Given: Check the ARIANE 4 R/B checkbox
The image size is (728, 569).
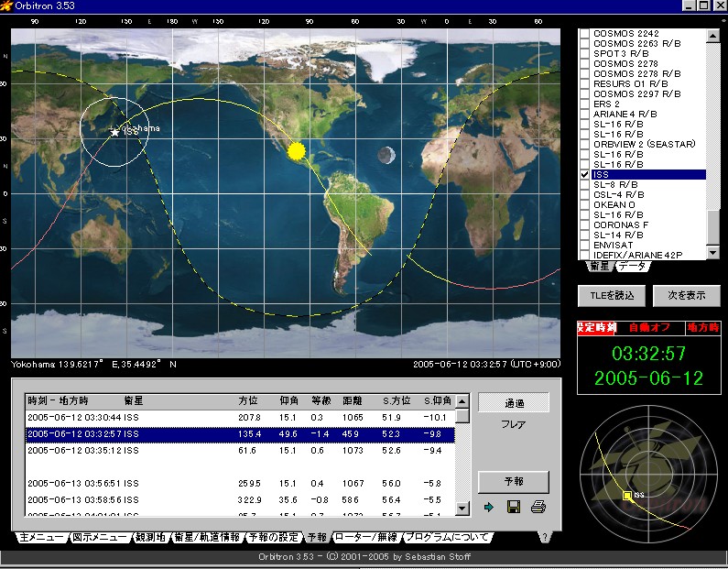Looking at the screenshot, I should [585, 115].
